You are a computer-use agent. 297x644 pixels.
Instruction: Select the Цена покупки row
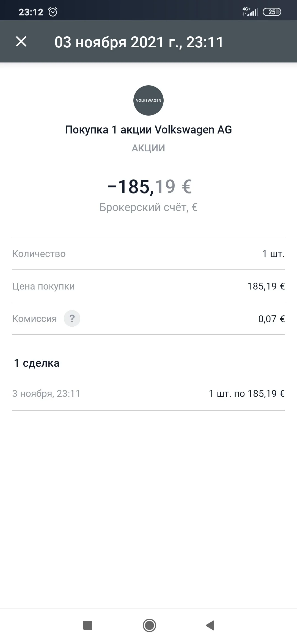(x=148, y=286)
